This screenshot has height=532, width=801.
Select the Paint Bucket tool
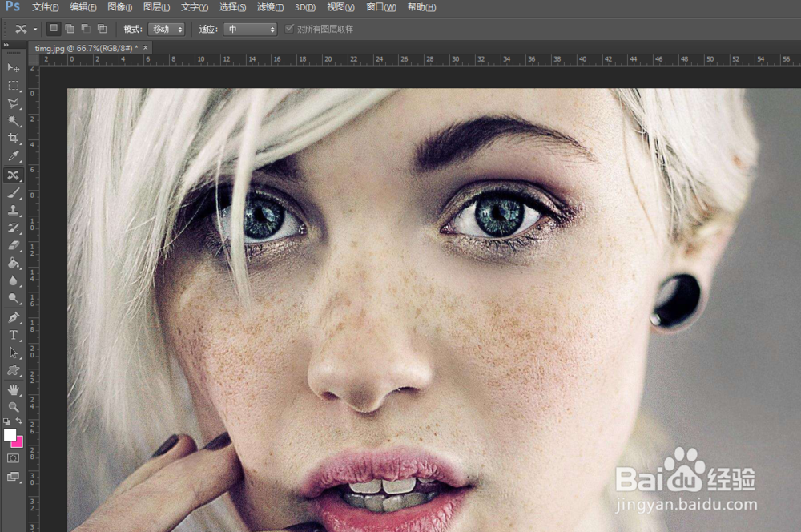14,263
